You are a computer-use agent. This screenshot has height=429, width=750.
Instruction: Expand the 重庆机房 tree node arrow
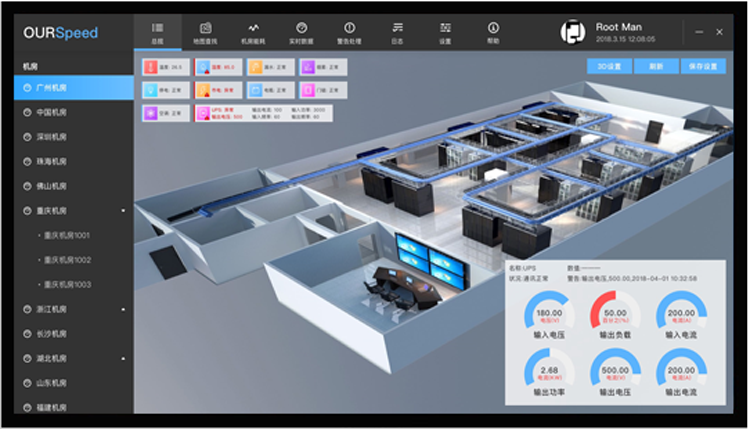click(124, 211)
